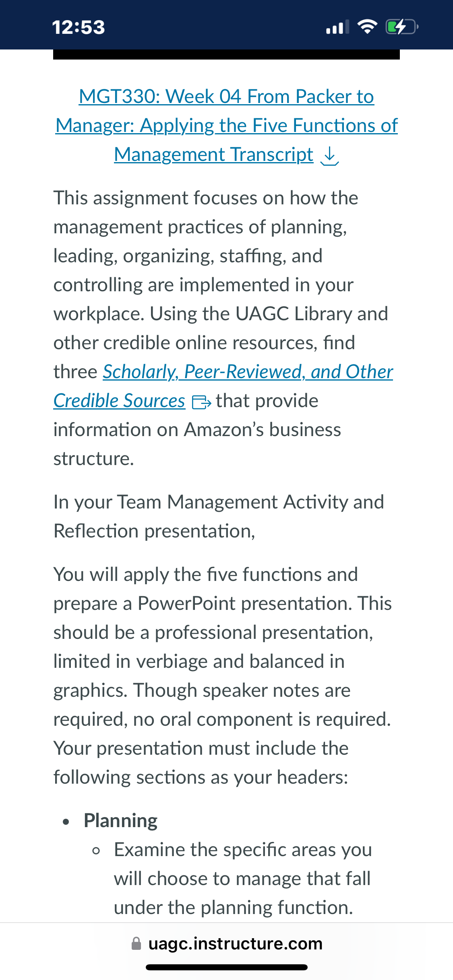Tap the download arrow icon after Transcript
This screenshot has height=980, width=453.
point(329,156)
